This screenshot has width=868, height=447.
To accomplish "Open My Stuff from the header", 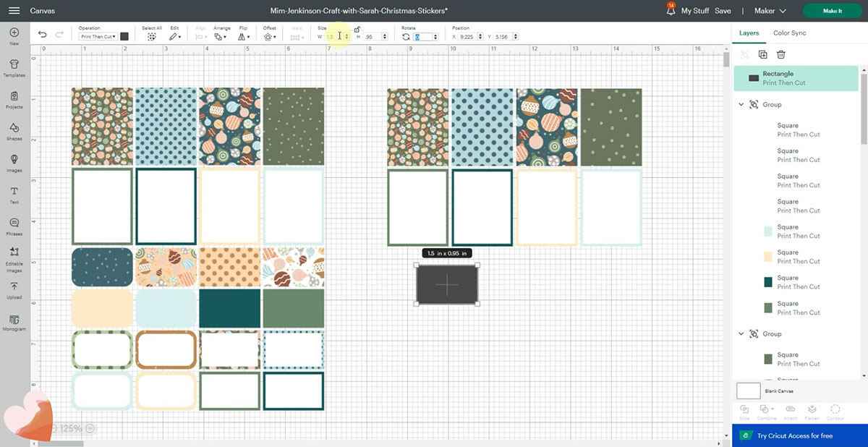I will 694,11.
